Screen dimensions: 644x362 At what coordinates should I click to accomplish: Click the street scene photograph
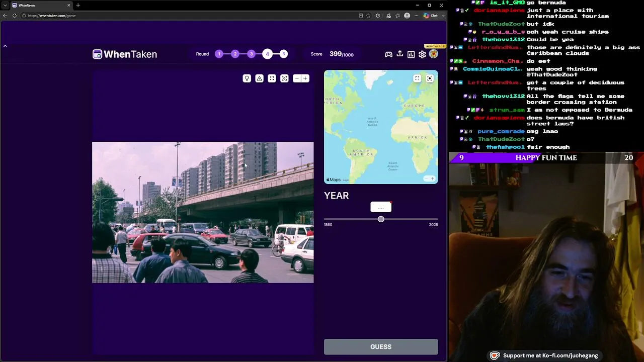pos(203,212)
